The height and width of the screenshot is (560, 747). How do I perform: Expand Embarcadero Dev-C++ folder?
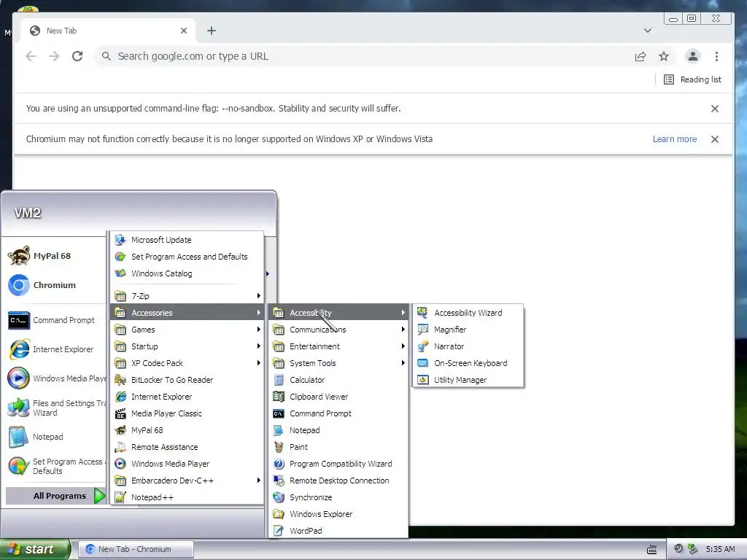[x=187, y=481]
